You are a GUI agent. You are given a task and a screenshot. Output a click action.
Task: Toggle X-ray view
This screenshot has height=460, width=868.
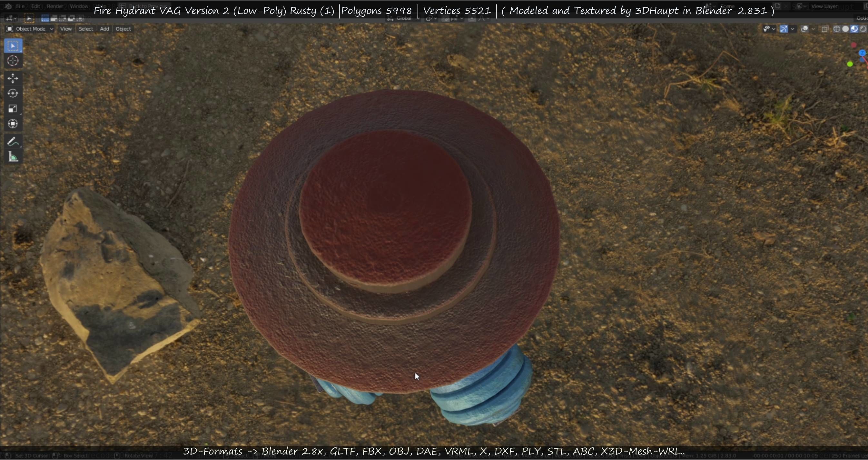824,29
